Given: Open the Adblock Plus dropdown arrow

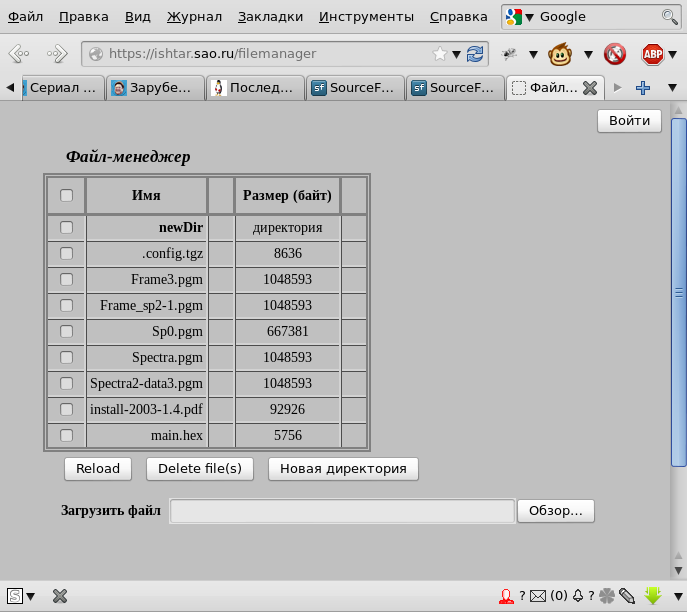Looking at the screenshot, I should 673,55.
